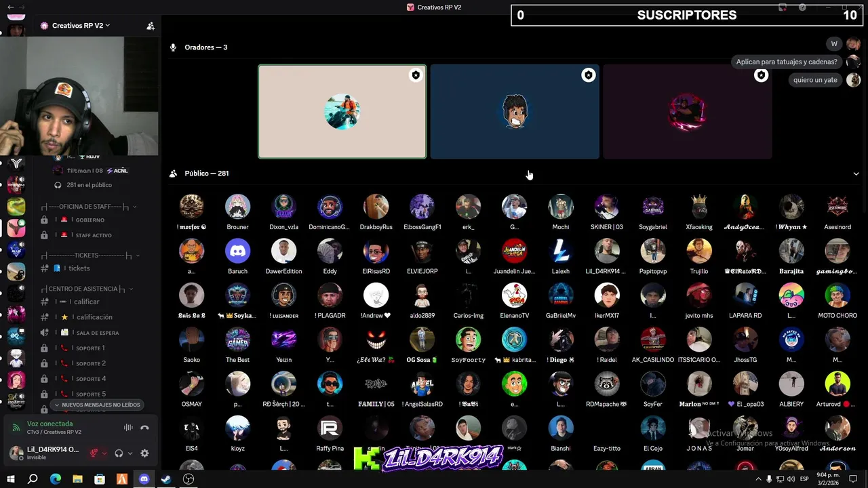Viewport: 868px width, 488px height.
Task: Open headphone output options arrow
Action: [129, 453]
